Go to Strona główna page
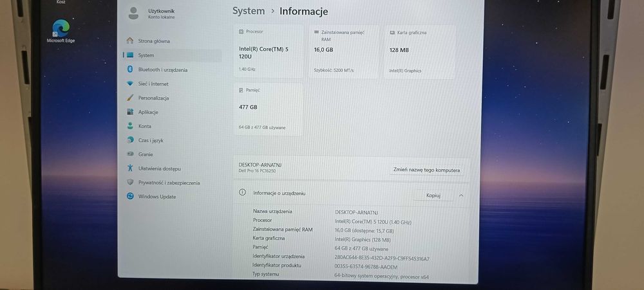The width and height of the screenshot is (644, 290). pyautogui.click(x=154, y=41)
